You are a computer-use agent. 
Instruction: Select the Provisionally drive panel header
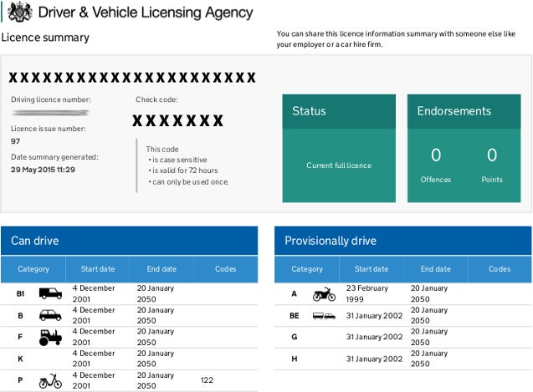click(x=402, y=241)
